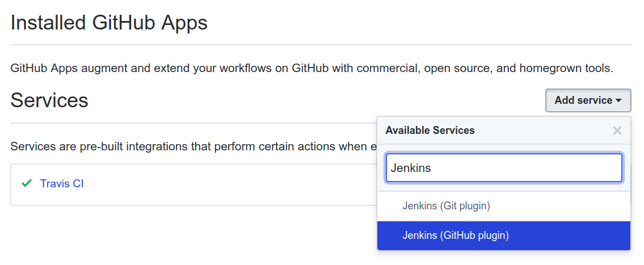
Task: Open the Add service dropdown
Action: click(588, 100)
